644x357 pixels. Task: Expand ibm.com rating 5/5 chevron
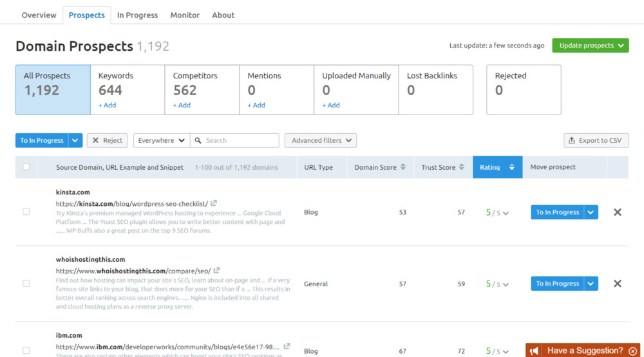coord(506,352)
